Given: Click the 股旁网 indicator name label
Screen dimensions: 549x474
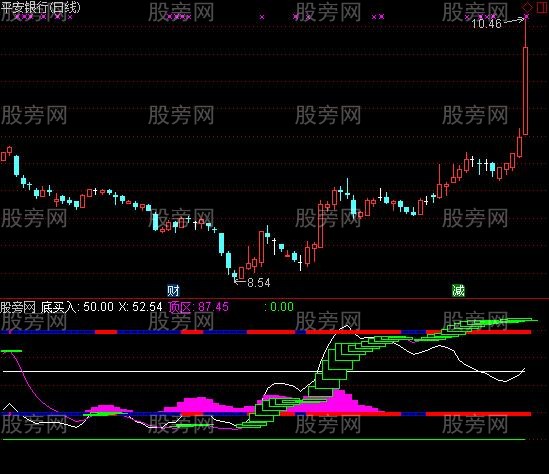Looking at the screenshot, I should (18, 307).
